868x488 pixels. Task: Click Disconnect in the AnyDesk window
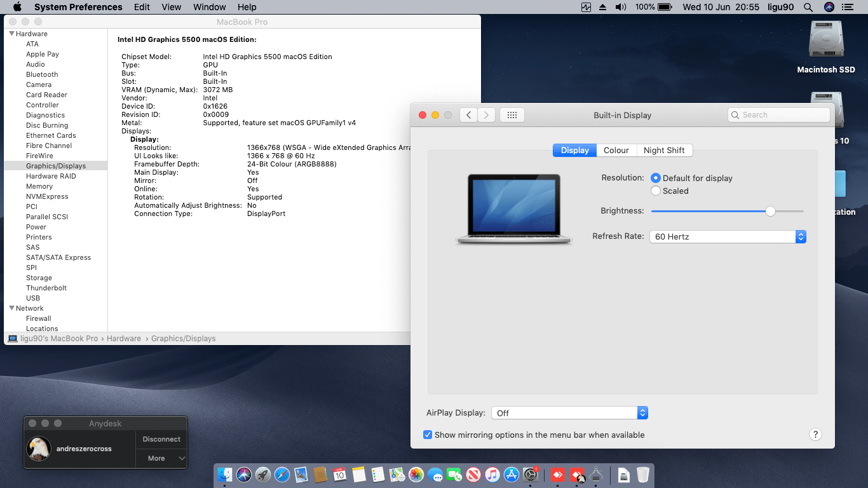click(161, 438)
